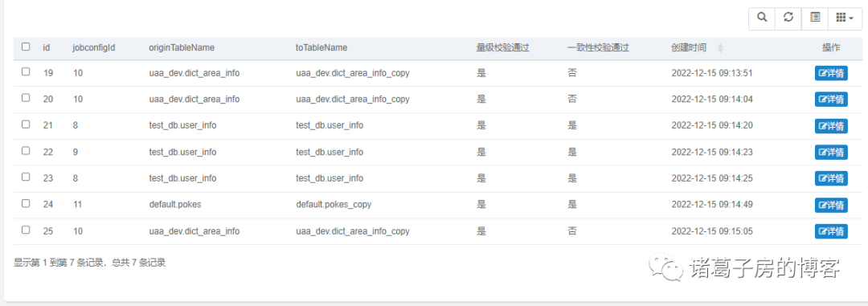Image resolution: width=868 pixels, height=306 pixels.
Task: Click timestamp 2022-12-15 09:14:04
Action: (x=712, y=99)
